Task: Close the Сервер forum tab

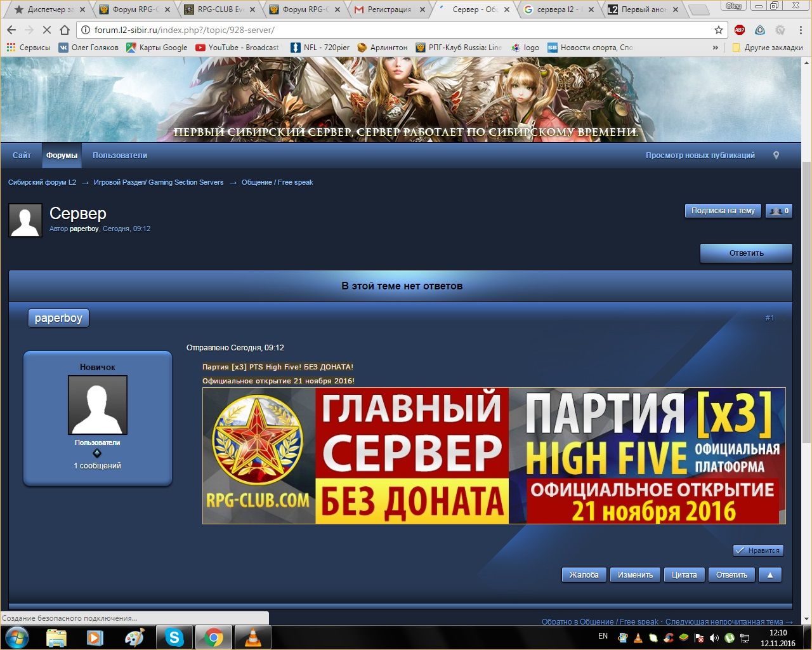Action: coord(506,10)
